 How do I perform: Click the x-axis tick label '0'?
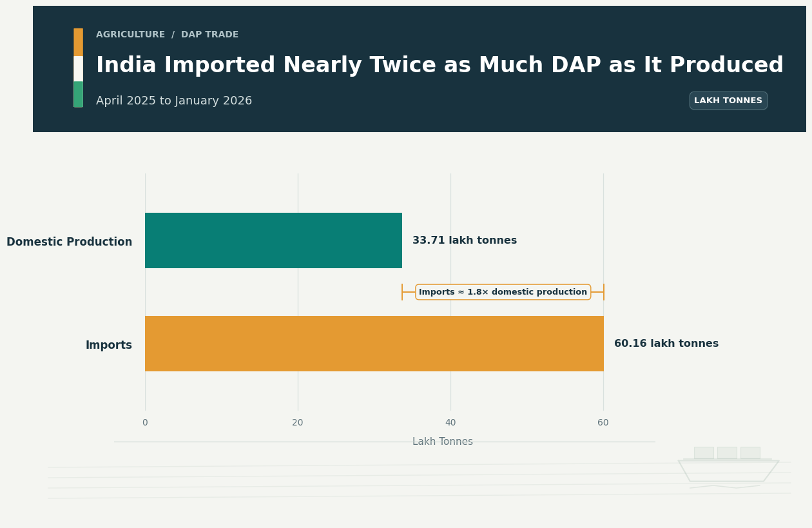[145, 423]
